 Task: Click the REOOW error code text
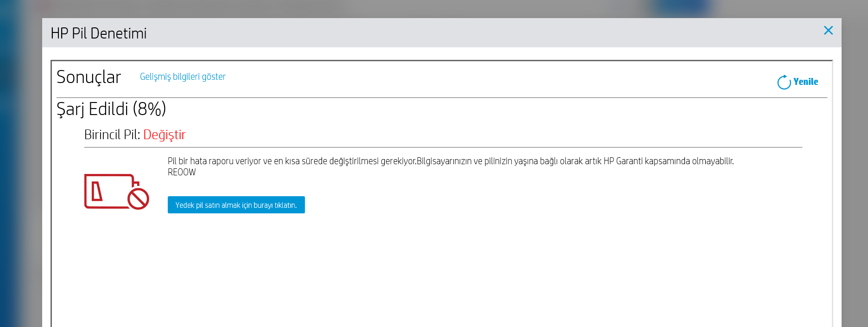182,172
